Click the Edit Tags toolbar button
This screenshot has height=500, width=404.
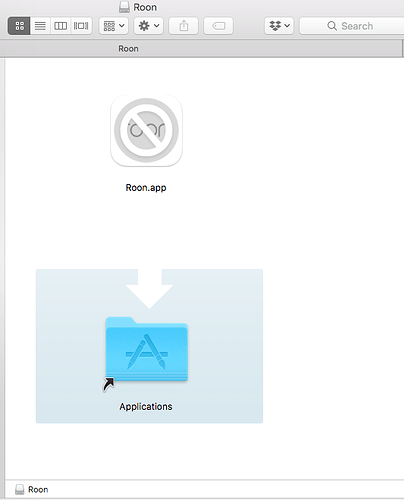[x=218, y=26]
